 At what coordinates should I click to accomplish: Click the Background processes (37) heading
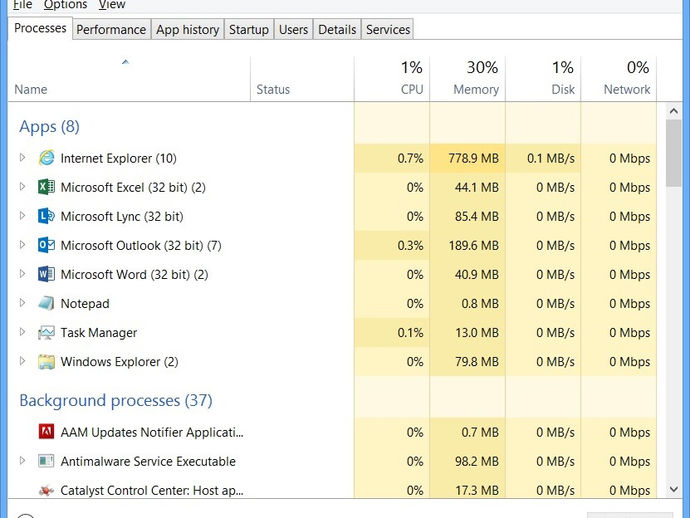[x=116, y=400]
